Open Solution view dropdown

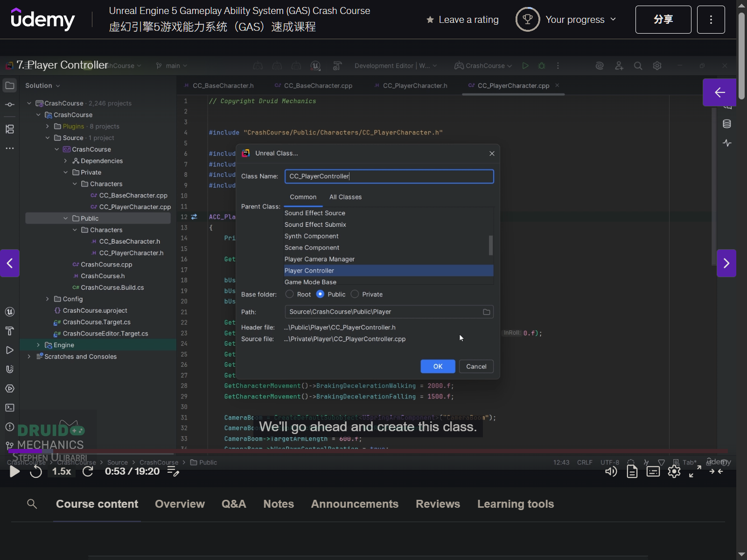point(42,86)
